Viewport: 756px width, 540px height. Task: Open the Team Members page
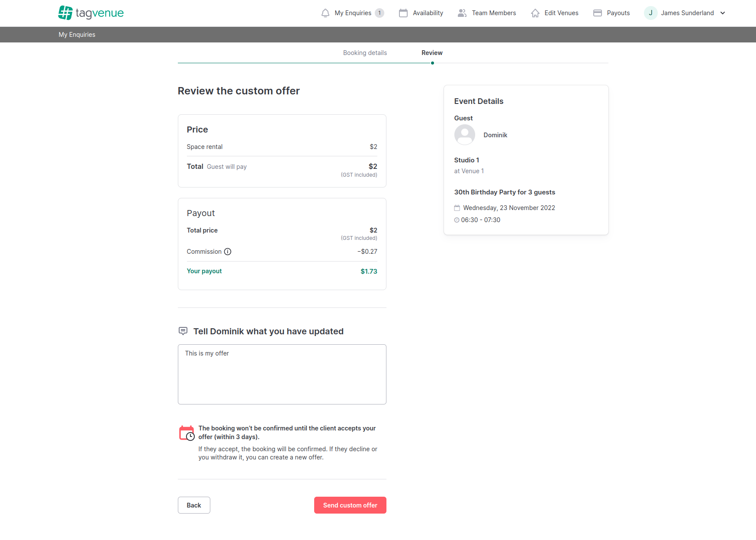[494, 13]
